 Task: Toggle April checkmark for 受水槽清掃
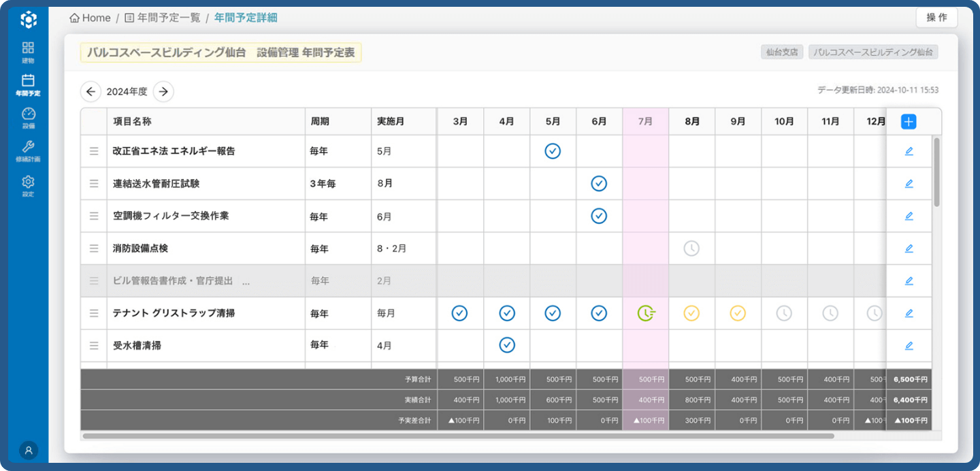coord(506,345)
